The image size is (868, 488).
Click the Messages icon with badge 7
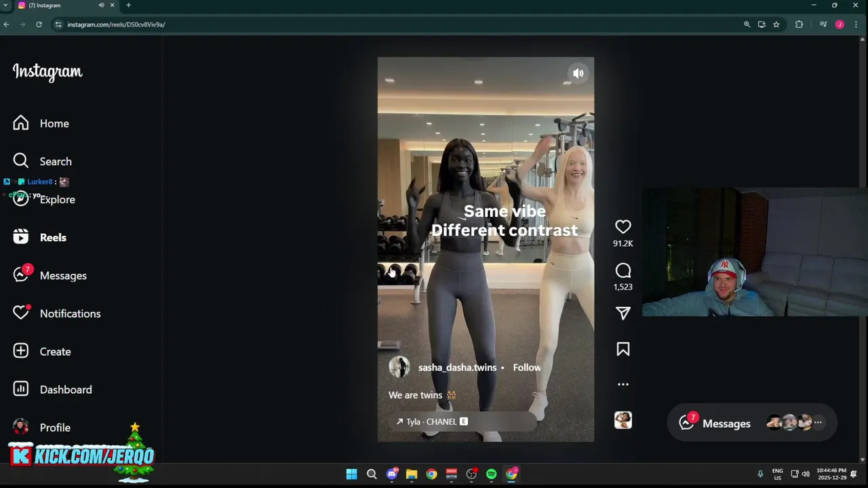click(x=21, y=274)
